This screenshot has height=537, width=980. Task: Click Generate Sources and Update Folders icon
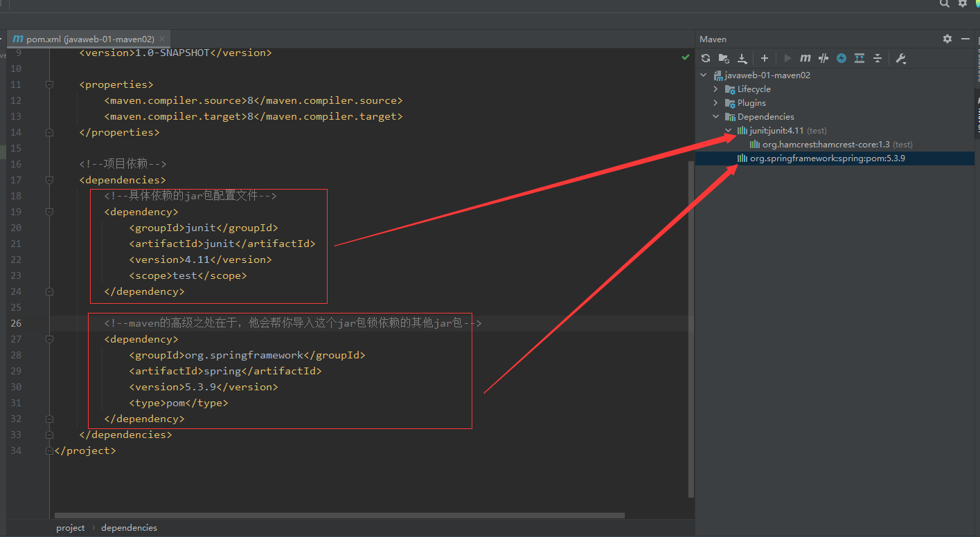pyautogui.click(x=724, y=58)
